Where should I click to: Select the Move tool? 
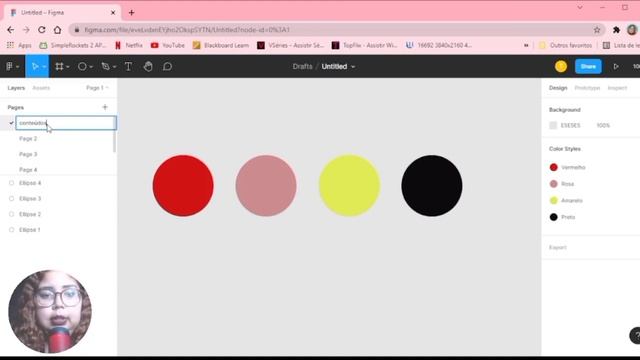pyautogui.click(x=35, y=67)
